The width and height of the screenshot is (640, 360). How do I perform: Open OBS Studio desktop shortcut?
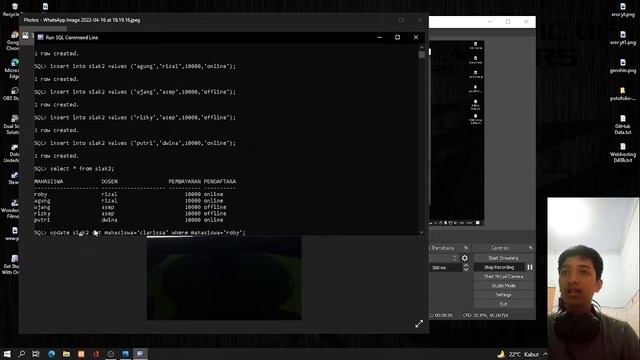pos(13,94)
